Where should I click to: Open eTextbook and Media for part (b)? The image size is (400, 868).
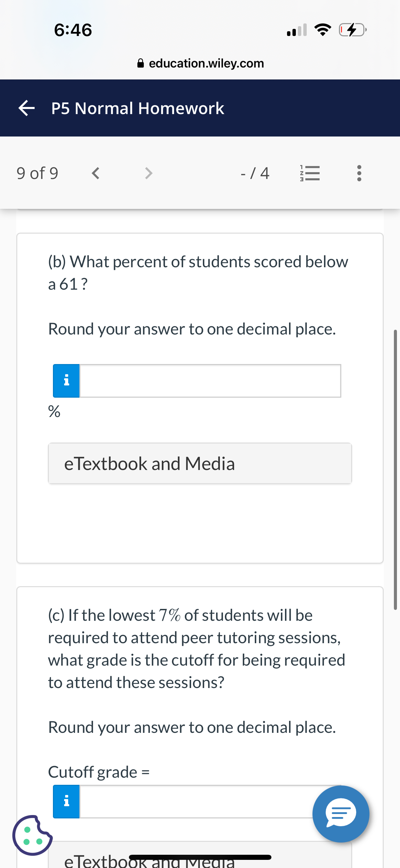200,463
